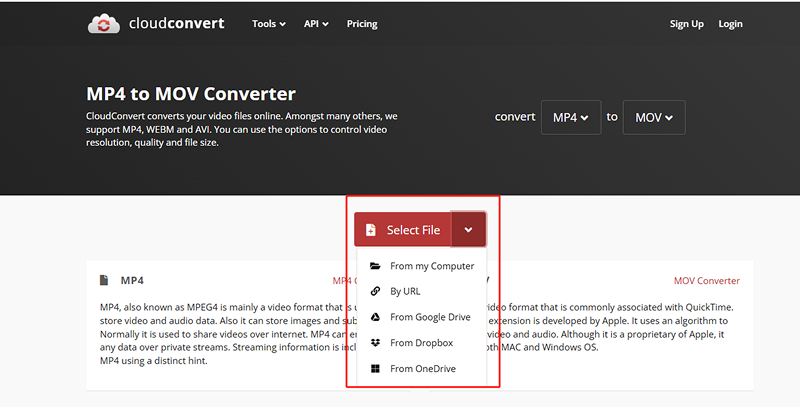The height and width of the screenshot is (407, 800).
Task: Collapse the Select File chevron dropdown arrow
Action: [468, 230]
